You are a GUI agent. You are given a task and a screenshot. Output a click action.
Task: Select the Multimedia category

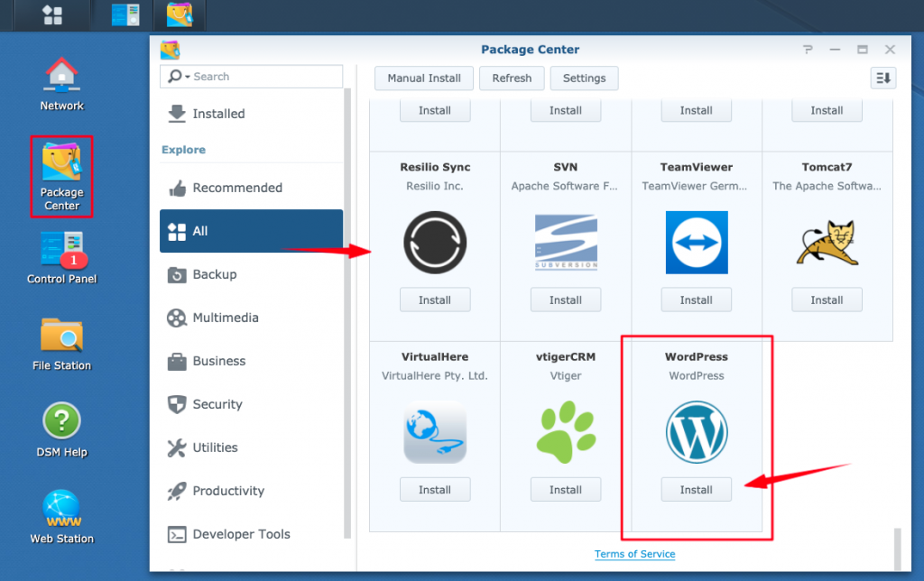pos(251,318)
